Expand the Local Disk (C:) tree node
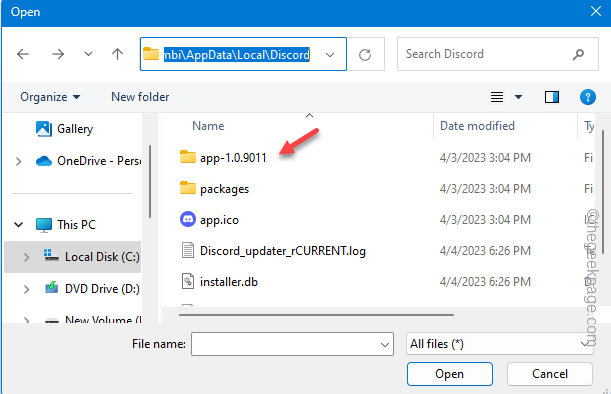 pyautogui.click(x=26, y=257)
